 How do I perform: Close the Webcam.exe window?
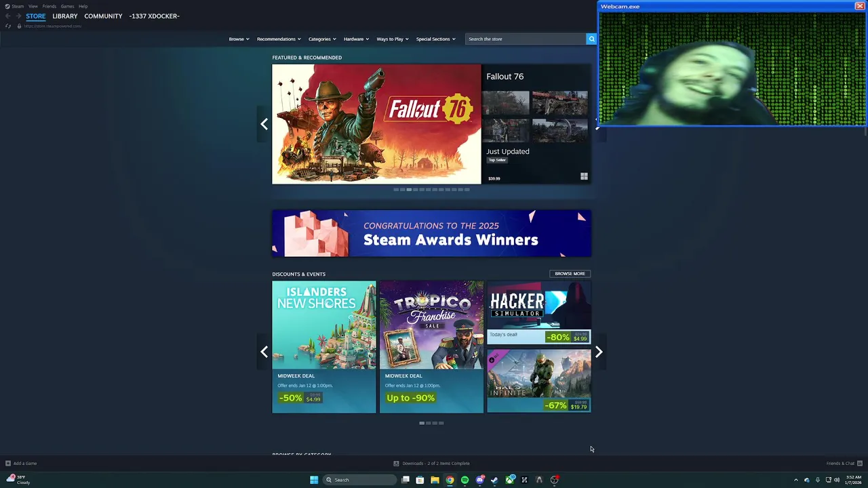859,6
